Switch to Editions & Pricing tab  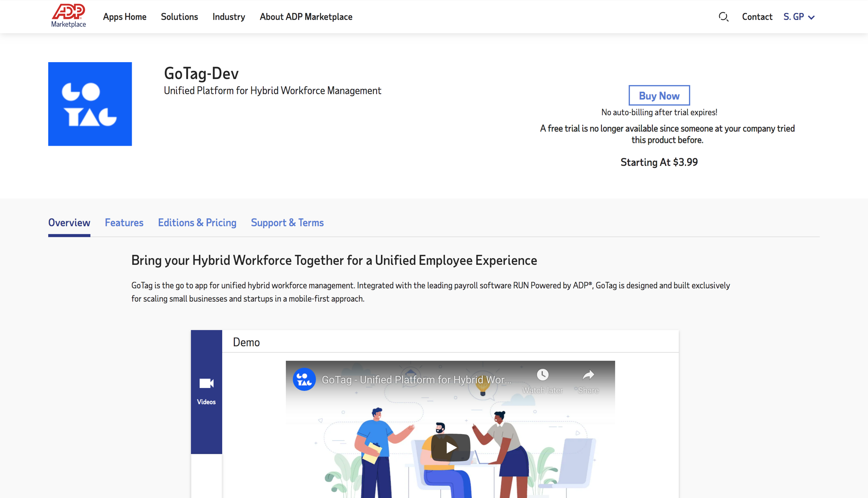point(197,223)
